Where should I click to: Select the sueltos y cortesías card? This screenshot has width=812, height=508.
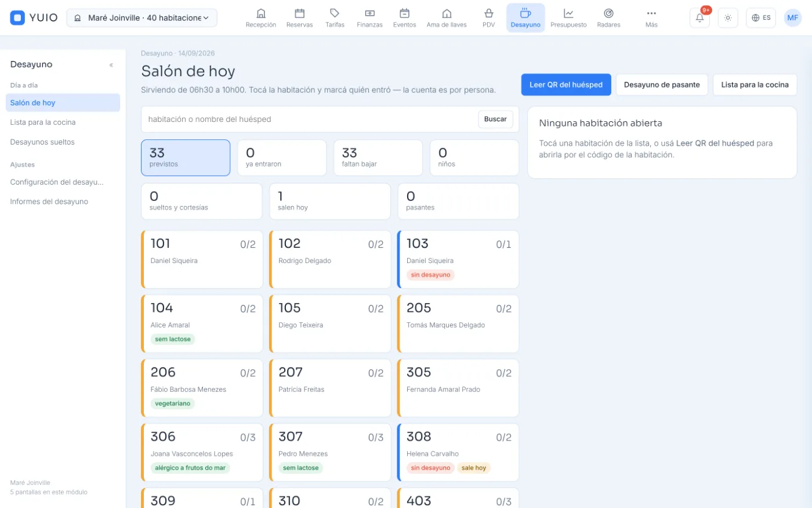pos(202,201)
